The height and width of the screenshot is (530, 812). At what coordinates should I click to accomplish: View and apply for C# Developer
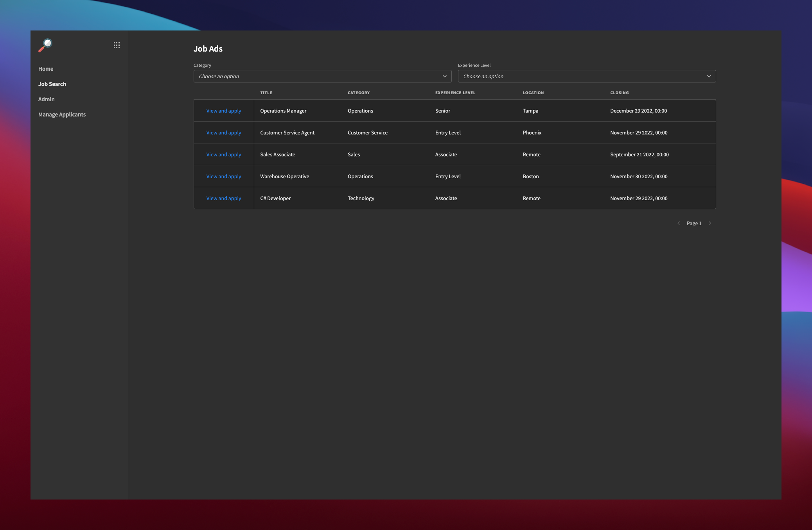(224, 198)
